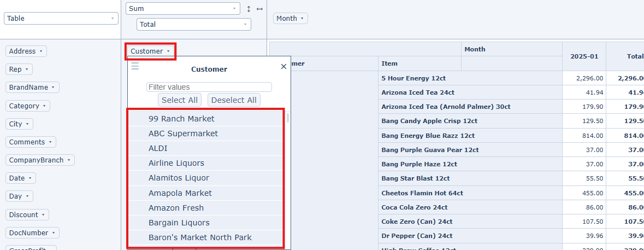Select Bang Energy Blue Razz 12ct row
Screen dimensions: 644x250
(470, 136)
